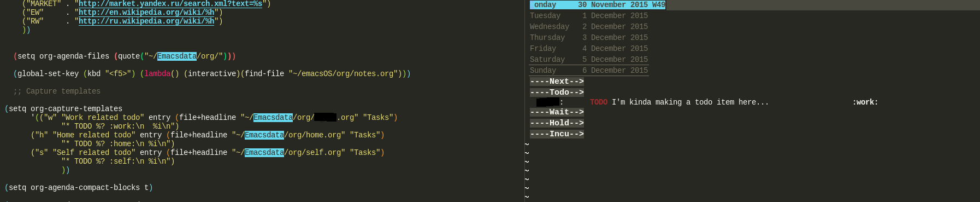Open the 'I'm kinda making a todo item' entry
The image size is (980, 202).
690,102
